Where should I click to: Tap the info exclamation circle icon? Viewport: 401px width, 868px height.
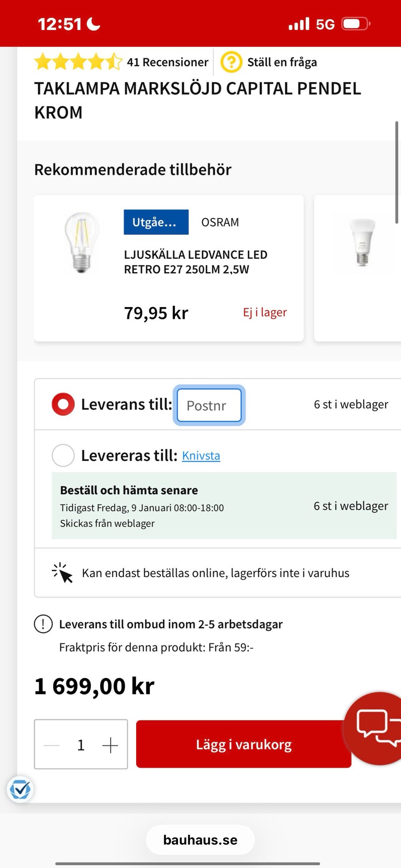[x=43, y=624]
